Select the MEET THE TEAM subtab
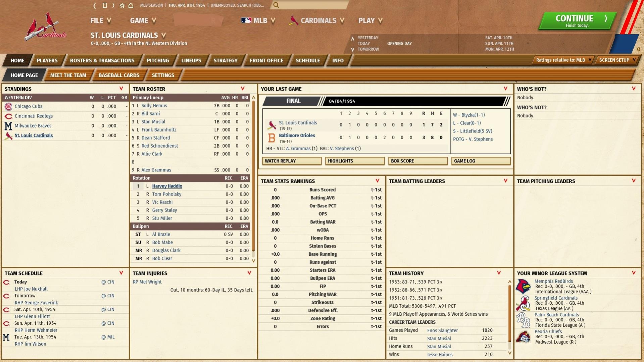The height and width of the screenshot is (362, 644). click(x=68, y=75)
